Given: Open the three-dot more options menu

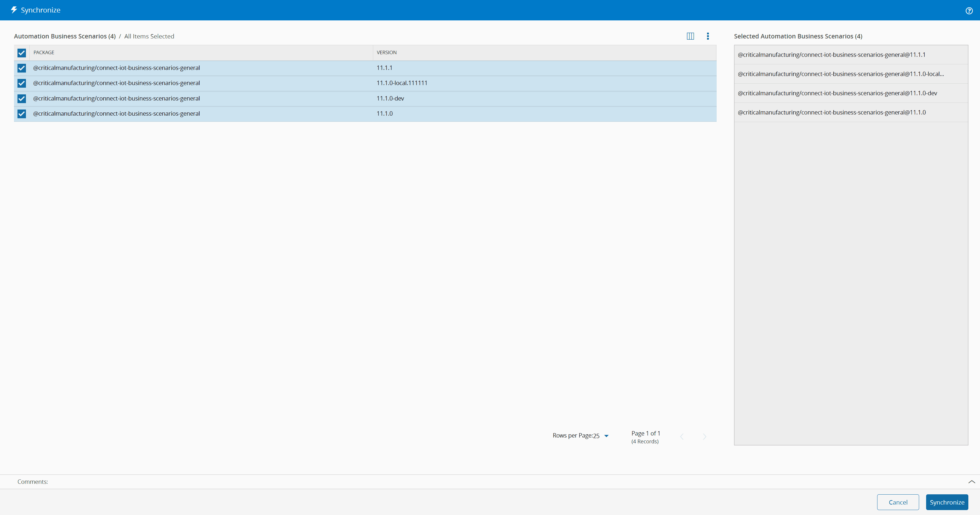Looking at the screenshot, I should pos(708,36).
